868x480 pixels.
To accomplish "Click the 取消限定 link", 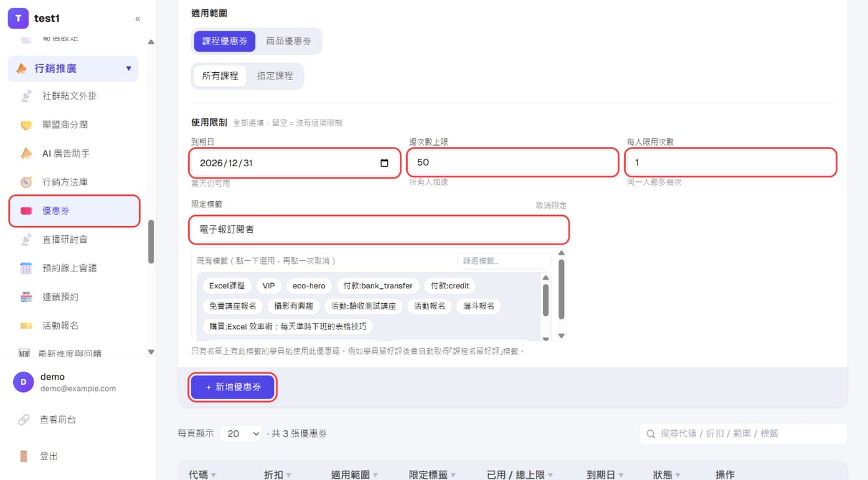I will pos(551,206).
